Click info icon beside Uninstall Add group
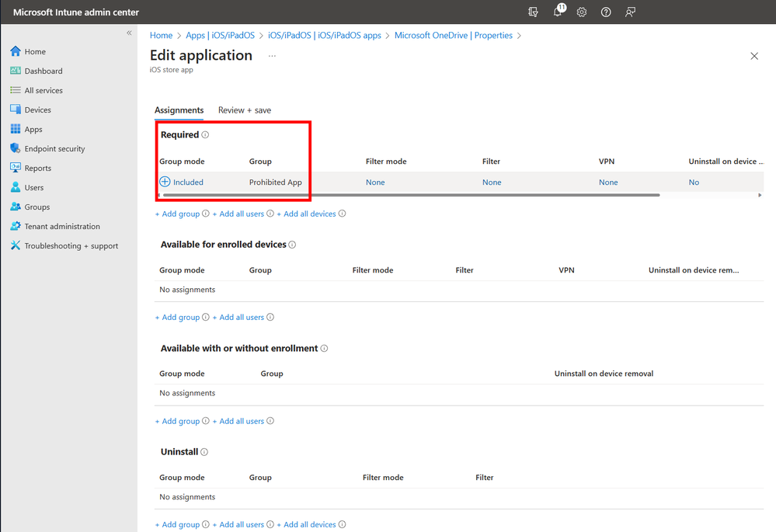776x532 pixels. click(x=205, y=524)
